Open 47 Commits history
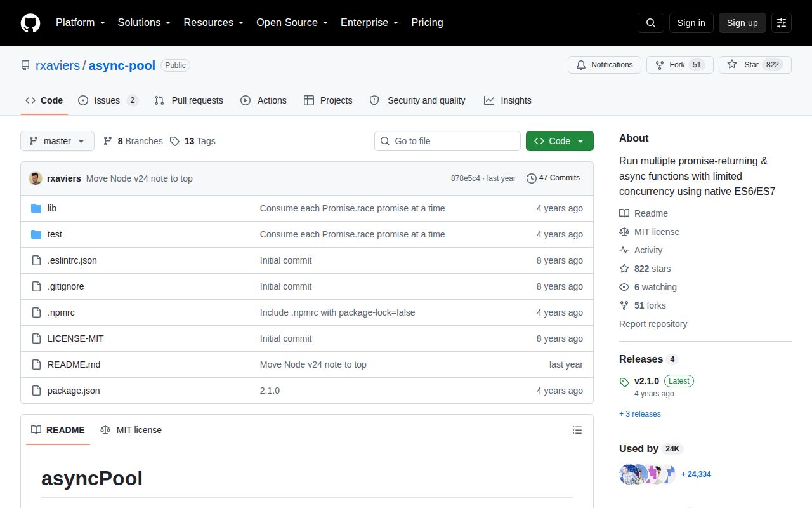This screenshot has width=812, height=508. (553, 178)
